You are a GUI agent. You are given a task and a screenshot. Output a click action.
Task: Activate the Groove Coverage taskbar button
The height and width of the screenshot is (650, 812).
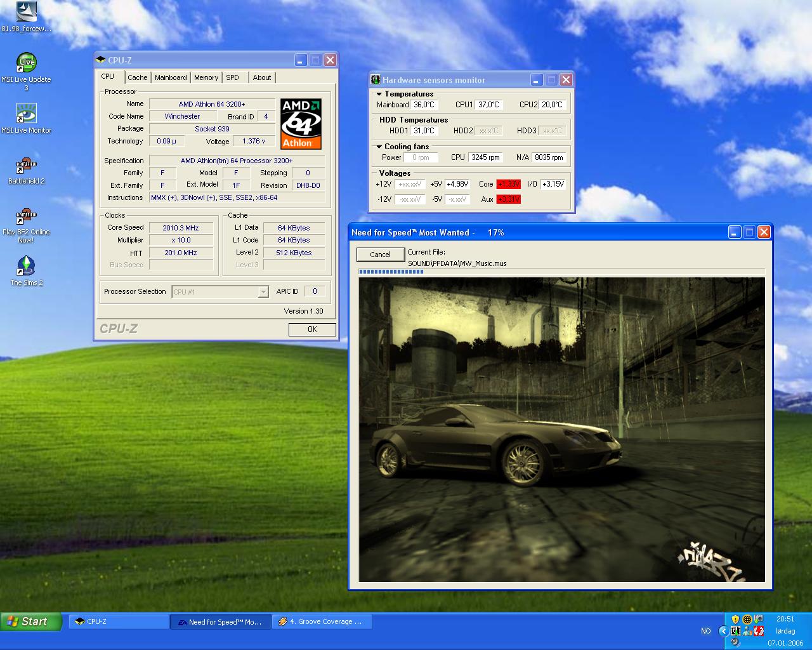(x=322, y=622)
